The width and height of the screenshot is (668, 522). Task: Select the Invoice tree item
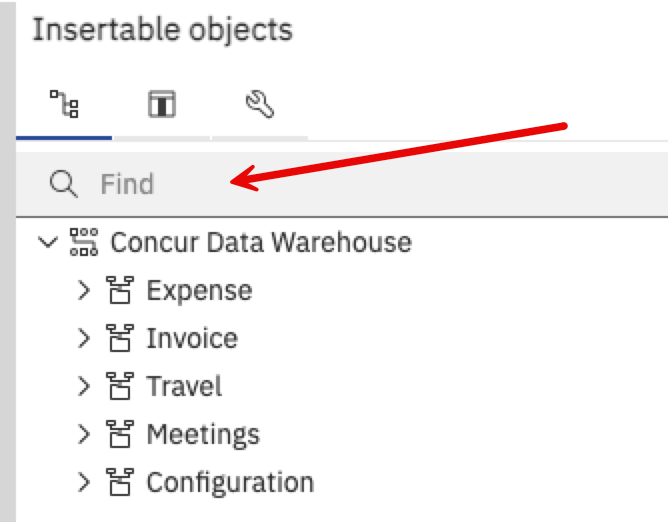point(192,339)
